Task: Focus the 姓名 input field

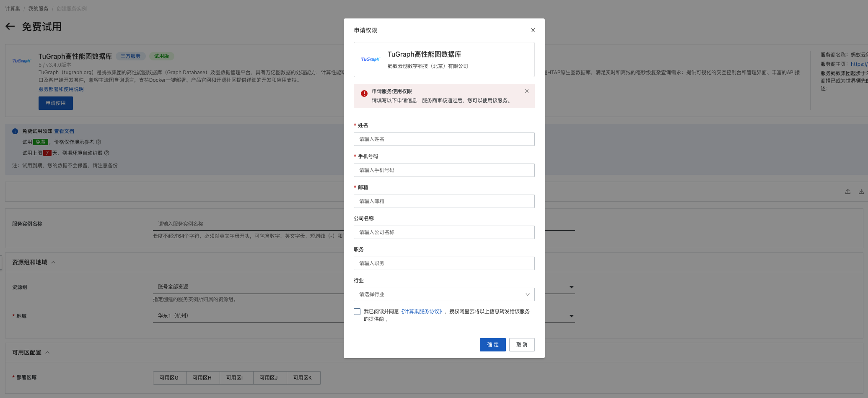Action: coord(444,139)
